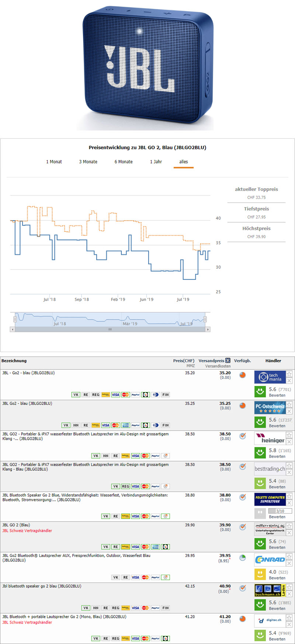The height and width of the screenshot is (644, 295).
Task: Hide Conrad offer with X icon
Action: pyautogui.click(x=289, y=564)
